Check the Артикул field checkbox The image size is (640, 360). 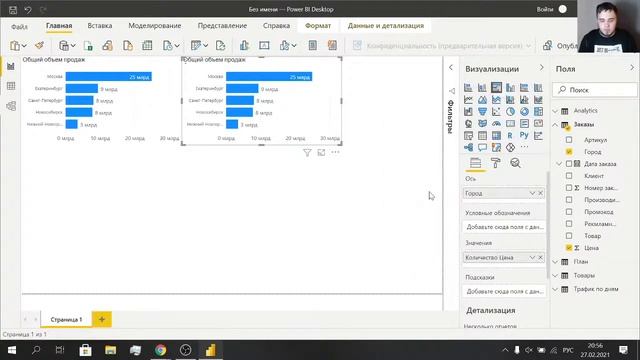(569, 140)
